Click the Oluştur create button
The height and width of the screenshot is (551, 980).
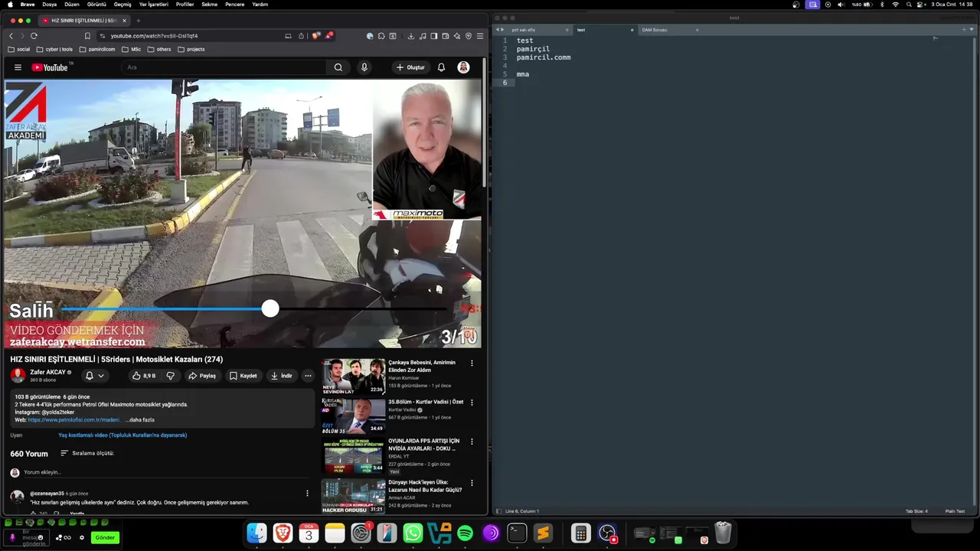pos(410,67)
